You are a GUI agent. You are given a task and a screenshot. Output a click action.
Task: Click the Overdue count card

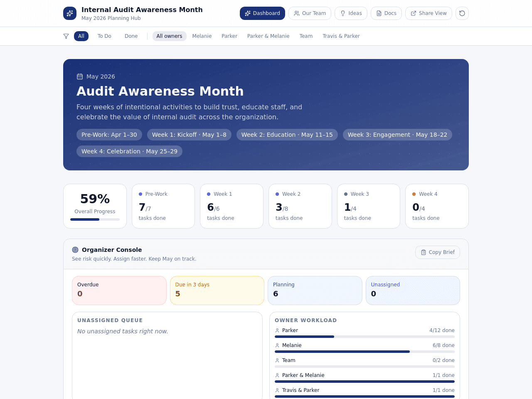click(119, 291)
